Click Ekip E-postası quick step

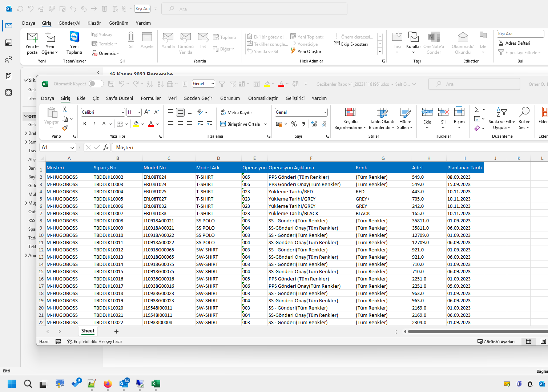point(351,44)
